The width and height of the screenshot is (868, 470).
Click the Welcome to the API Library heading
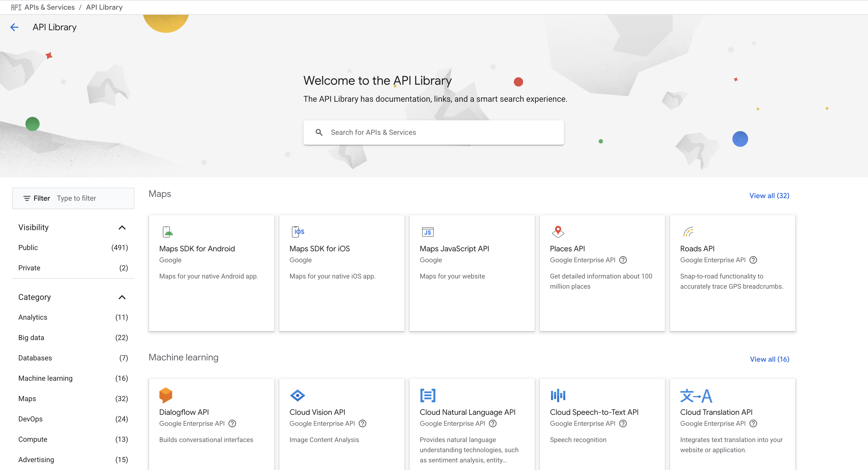(x=377, y=81)
